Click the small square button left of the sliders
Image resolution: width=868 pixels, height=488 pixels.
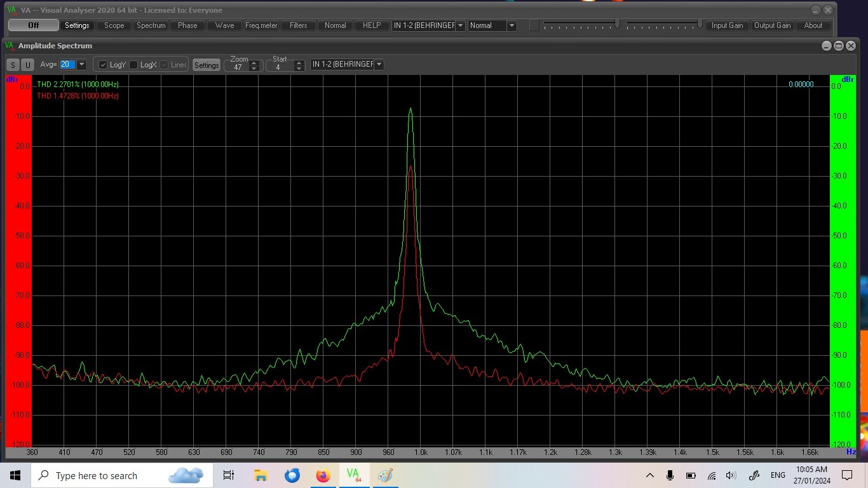tap(534, 25)
